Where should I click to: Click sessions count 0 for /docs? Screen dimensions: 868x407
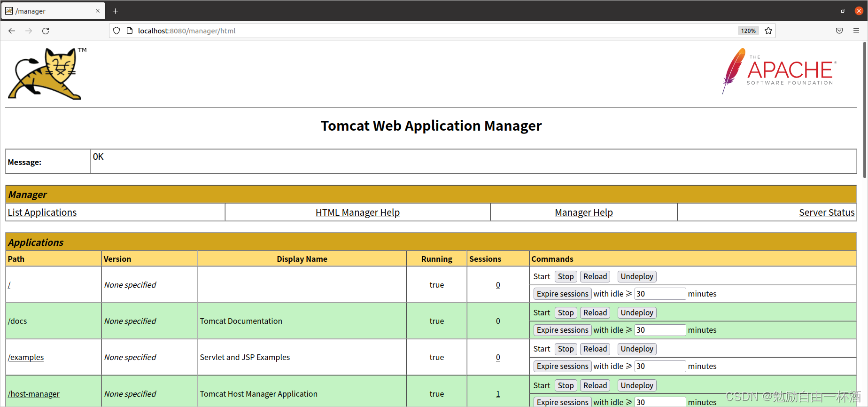click(498, 321)
